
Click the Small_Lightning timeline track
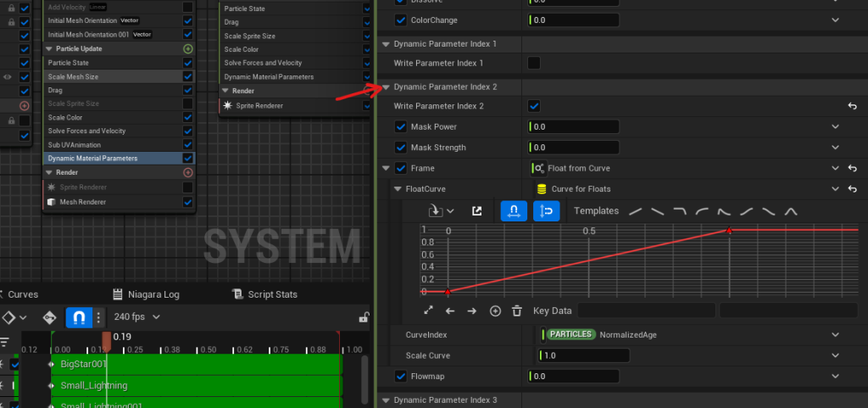tap(197, 385)
